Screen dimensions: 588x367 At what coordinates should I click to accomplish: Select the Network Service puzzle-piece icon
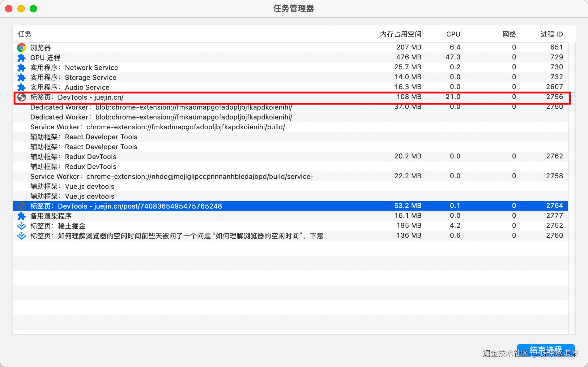coord(21,67)
